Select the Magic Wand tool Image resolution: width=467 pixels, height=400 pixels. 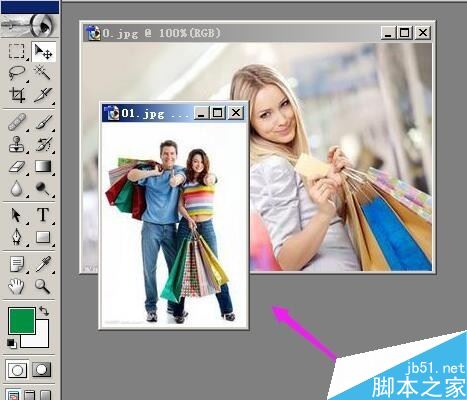pyautogui.click(x=43, y=72)
